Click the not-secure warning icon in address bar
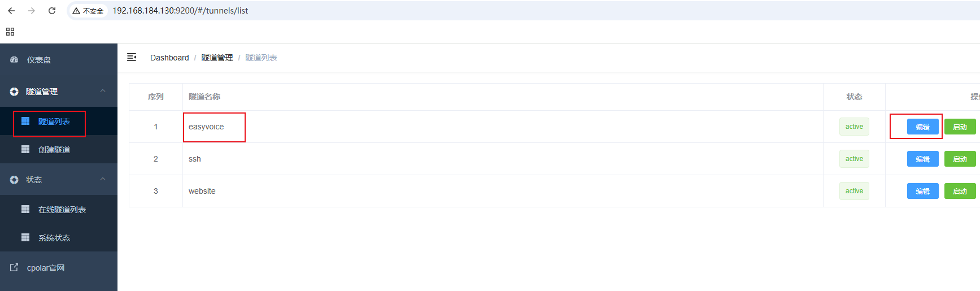Screen dimensions: 980x291 point(76,11)
